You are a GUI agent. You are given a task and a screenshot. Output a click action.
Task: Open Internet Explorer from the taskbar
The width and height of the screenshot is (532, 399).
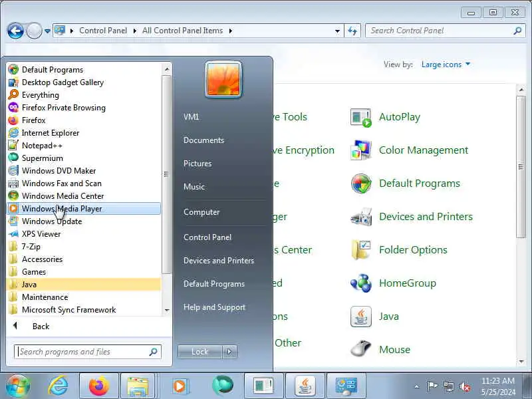pos(58,386)
